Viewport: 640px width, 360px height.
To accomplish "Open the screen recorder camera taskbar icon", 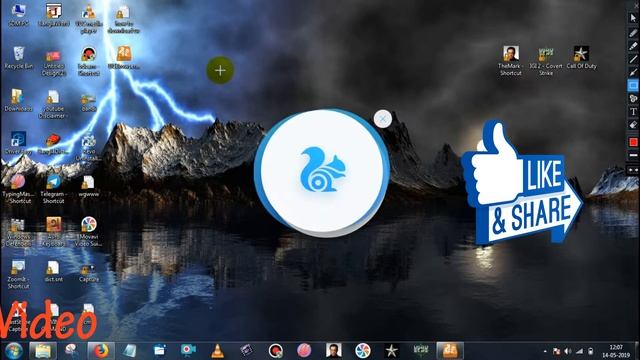I will (188, 351).
